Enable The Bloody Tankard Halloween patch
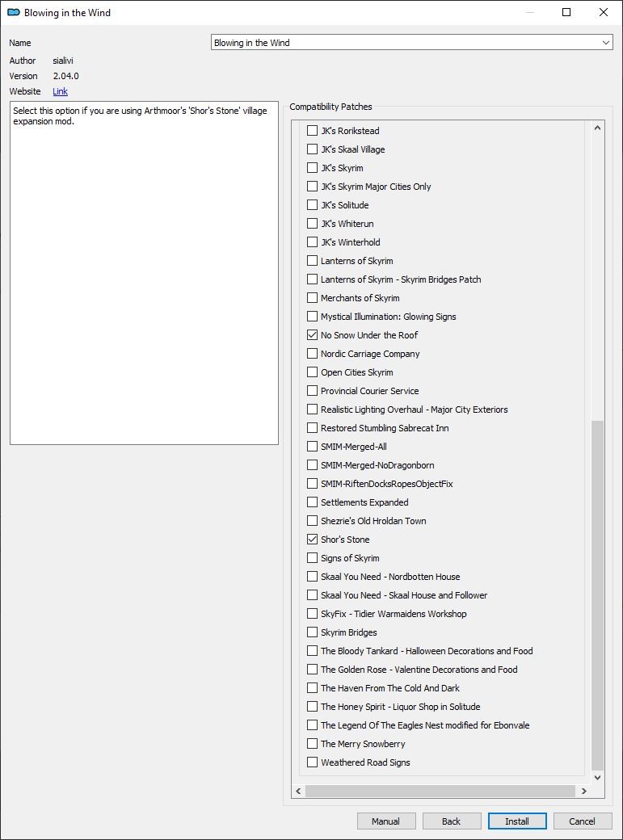This screenshot has height=840, width=623. [x=312, y=651]
